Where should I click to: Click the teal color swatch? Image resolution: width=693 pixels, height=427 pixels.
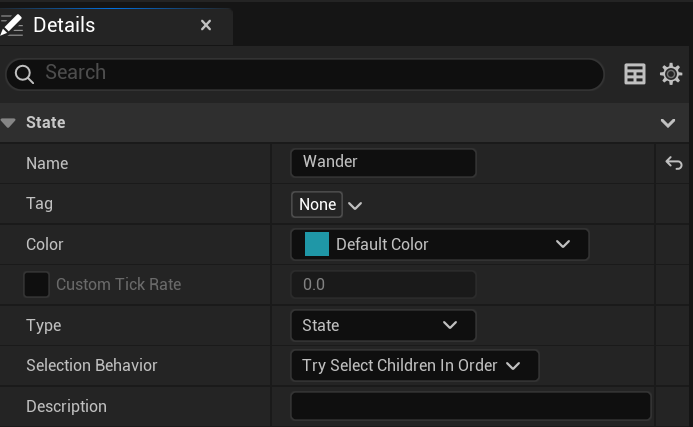click(317, 244)
